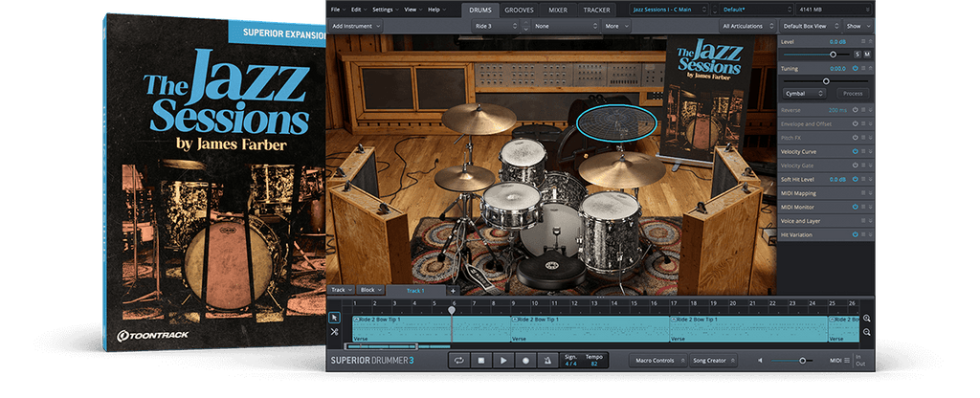Collapse the Level section
The width and height of the screenshot is (980, 398).
click(x=870, y=41)
